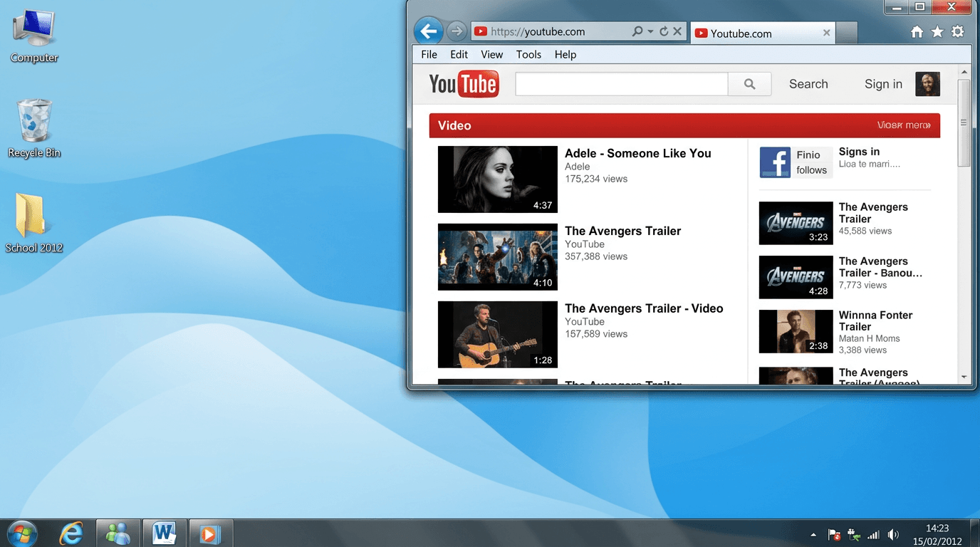Screen dimensions: 980x547
Task: Open sidebar thumbnail 2:38
Action: (x=796, y=331)
